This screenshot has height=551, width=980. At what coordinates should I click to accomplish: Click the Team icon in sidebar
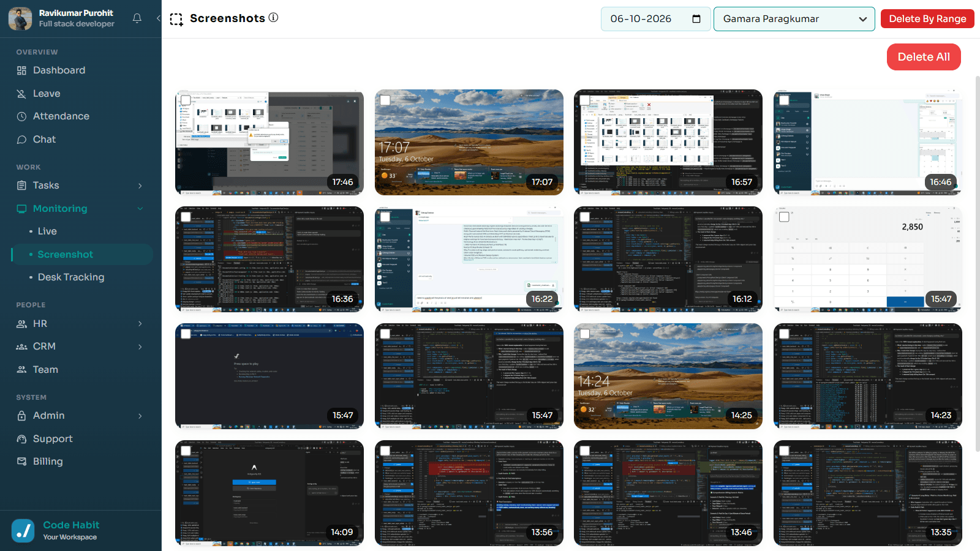(x=21, y=370)
